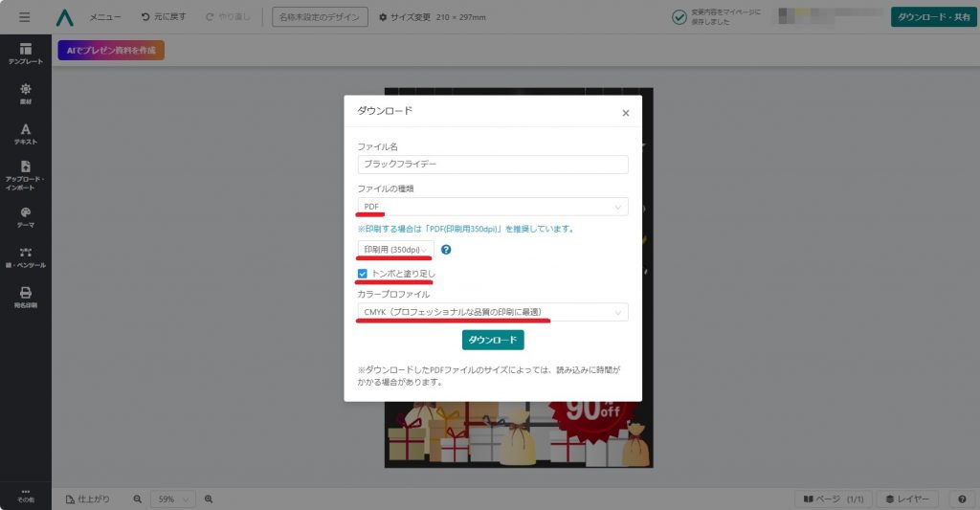Click the ファイル名 text input field
Viewport: 980px width, 510px height.
coord(492,165)
